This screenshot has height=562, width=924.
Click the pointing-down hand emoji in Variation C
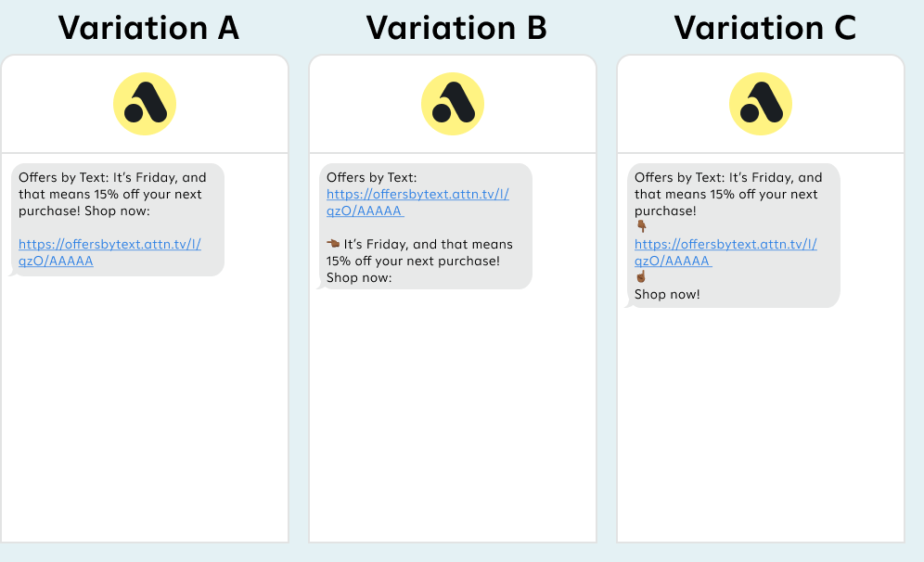tap(641, 226)
